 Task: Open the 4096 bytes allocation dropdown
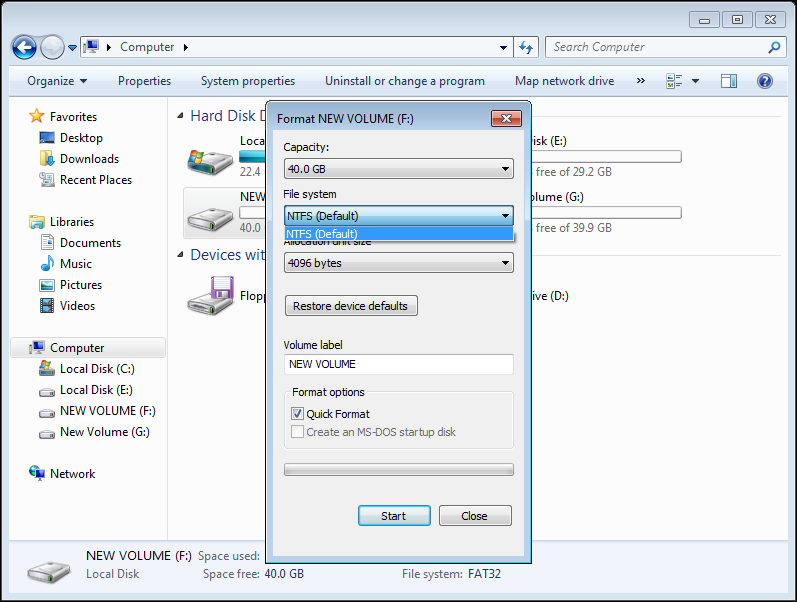(x=398, y=263)
